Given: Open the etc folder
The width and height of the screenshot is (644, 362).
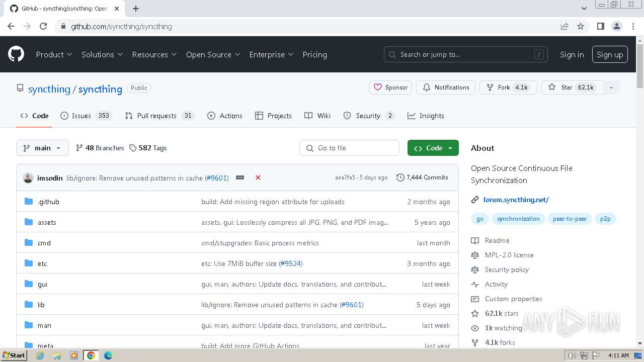Looking at the screenshot, I should point(42,263).
